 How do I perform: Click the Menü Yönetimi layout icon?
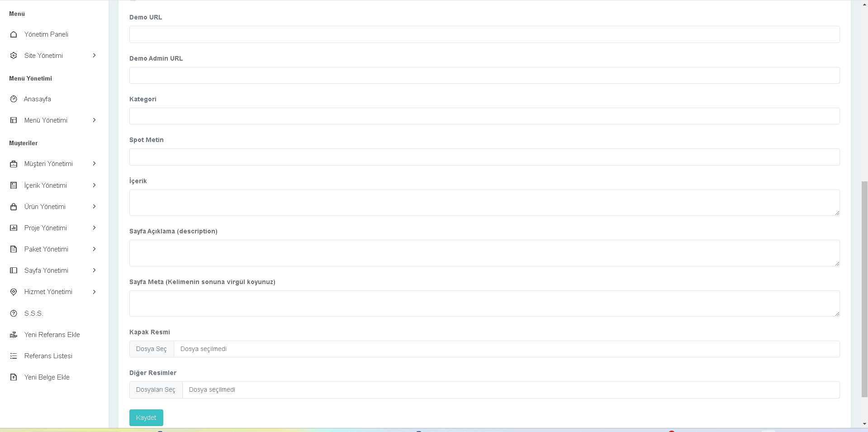click(x=14, y=120)
